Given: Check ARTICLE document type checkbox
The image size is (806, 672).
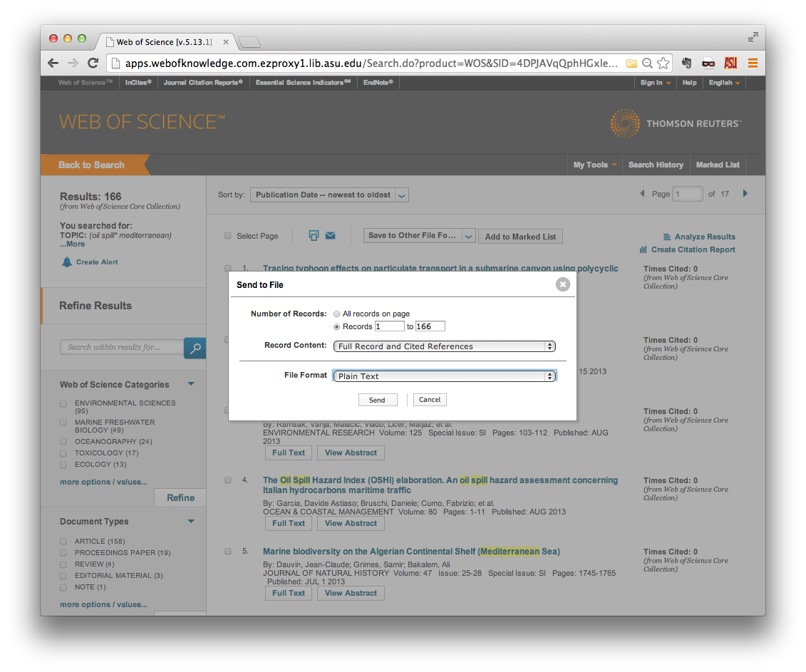Looking at the screenshot, I should [63, 542].
